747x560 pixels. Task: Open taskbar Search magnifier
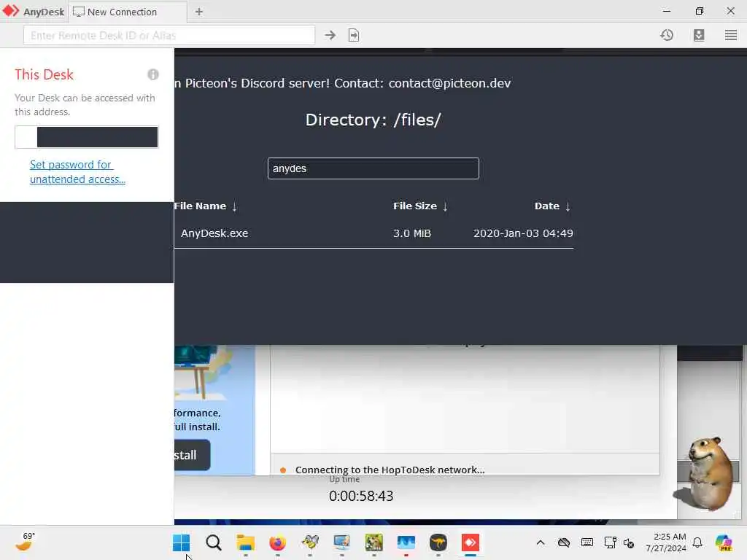pos(214,542)
